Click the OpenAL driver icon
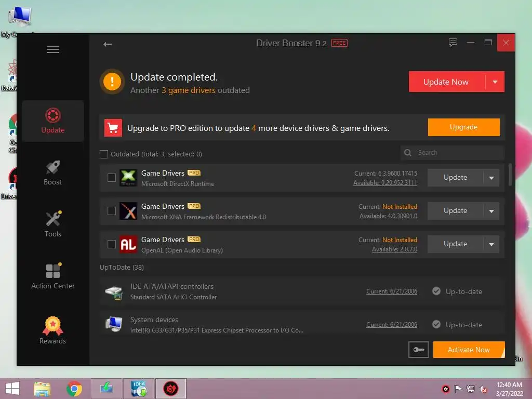This screenshot has height=399, width=532. tap(128, 244)
